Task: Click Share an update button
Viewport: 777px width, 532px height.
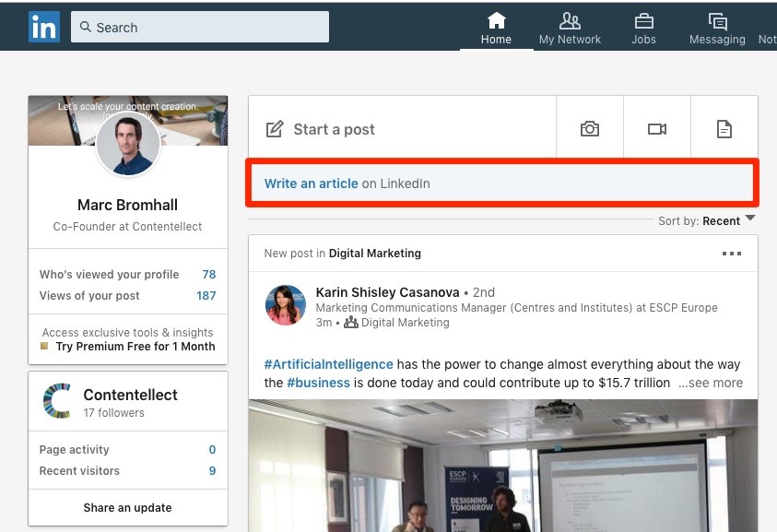Action: coord(128,507)
